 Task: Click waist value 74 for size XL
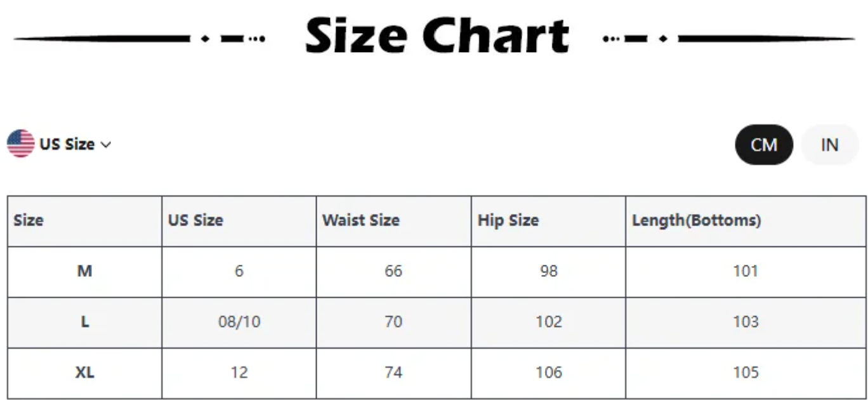tap(393, 373)
